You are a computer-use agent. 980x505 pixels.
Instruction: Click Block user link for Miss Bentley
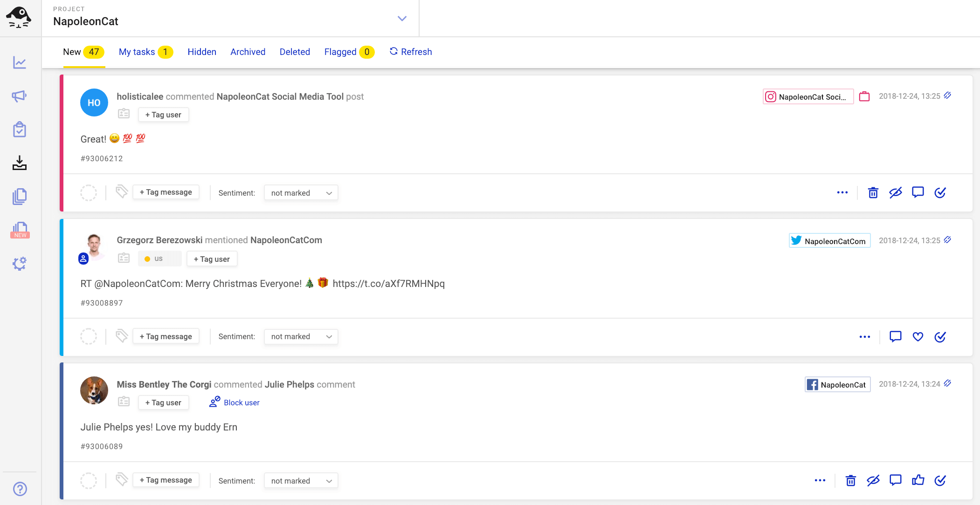coord(235,402)
